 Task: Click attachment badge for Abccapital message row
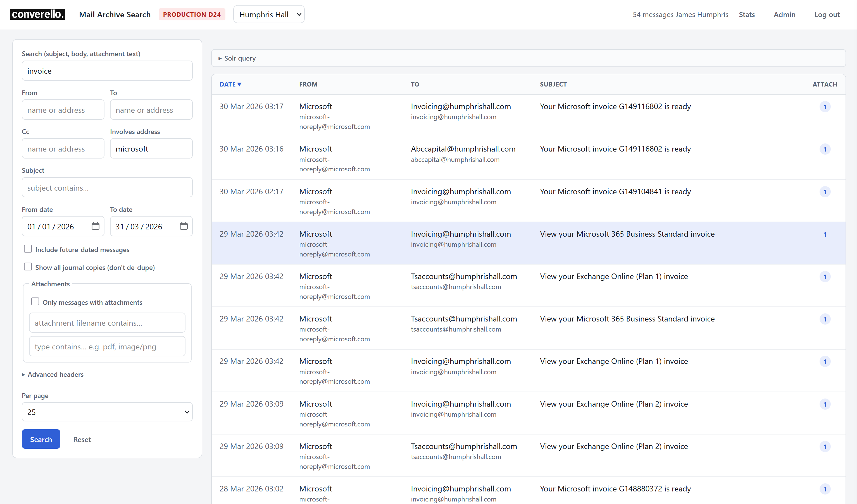pos(825,149)
